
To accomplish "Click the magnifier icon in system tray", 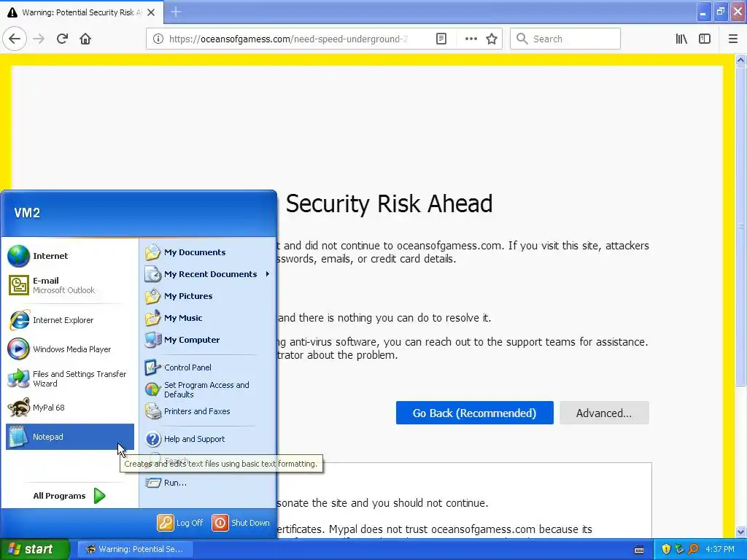I will pyautogui.click(x=693, y=549).
